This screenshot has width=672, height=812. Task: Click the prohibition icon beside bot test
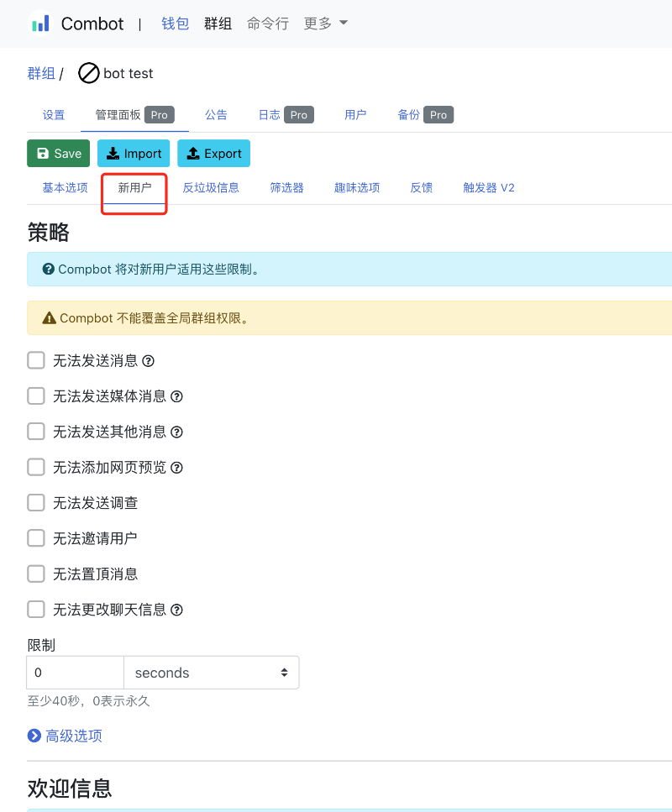[x=88, y=73]
